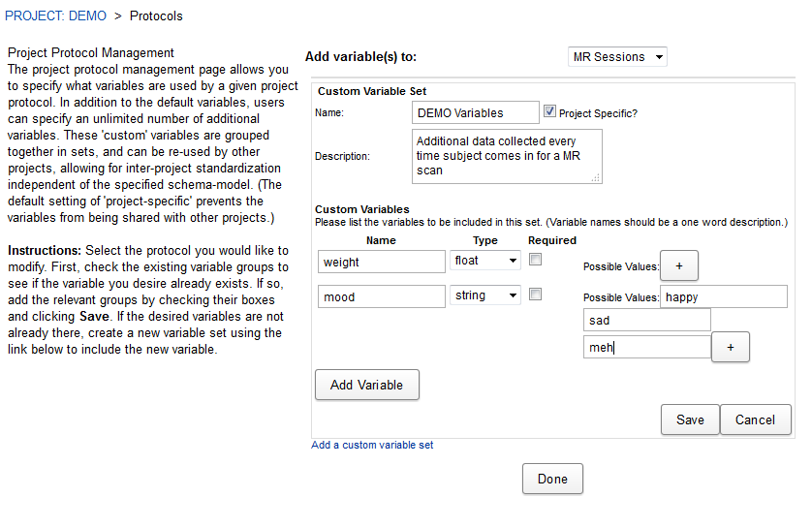
Task: Mark the weight variable as Required
Action: [x=535, y=260]
